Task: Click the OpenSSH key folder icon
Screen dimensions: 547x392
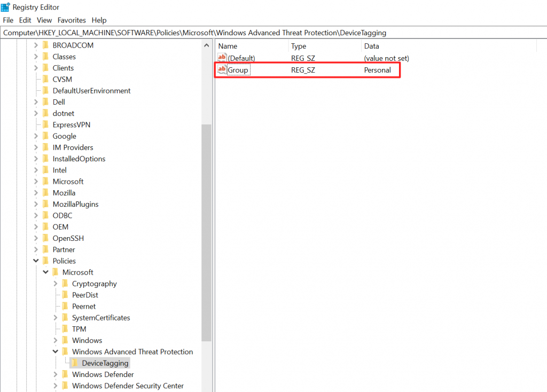Action: tap(45, 238)
